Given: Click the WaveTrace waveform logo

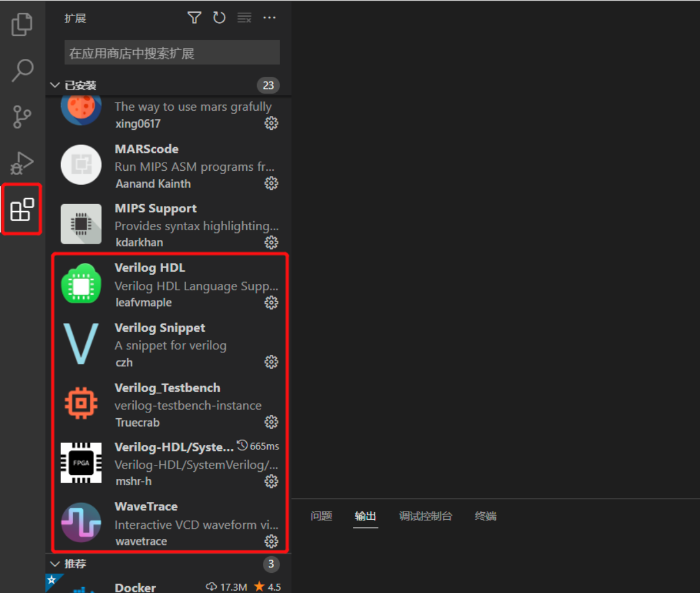Looking at the screenshot, I should (x=81, y=523).
